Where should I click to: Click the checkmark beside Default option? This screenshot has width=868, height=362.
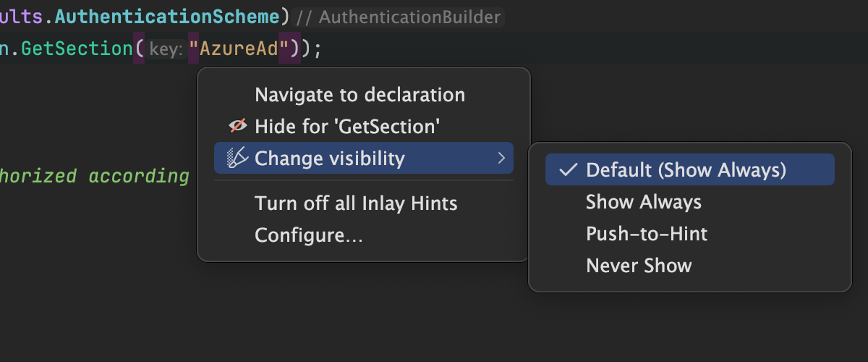(x=569, y=169)
